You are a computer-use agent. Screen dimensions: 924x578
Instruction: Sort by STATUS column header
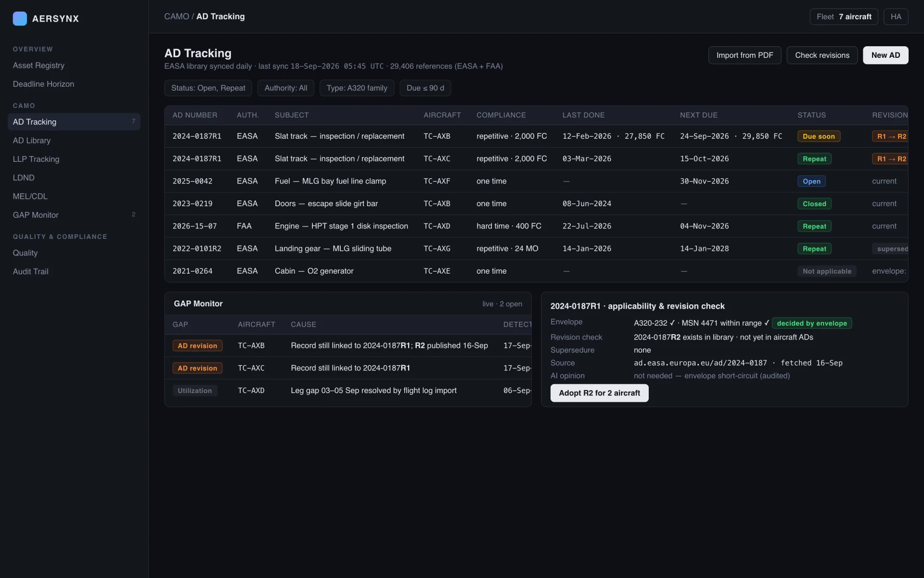pyautogui.click(x=811, y=115)
